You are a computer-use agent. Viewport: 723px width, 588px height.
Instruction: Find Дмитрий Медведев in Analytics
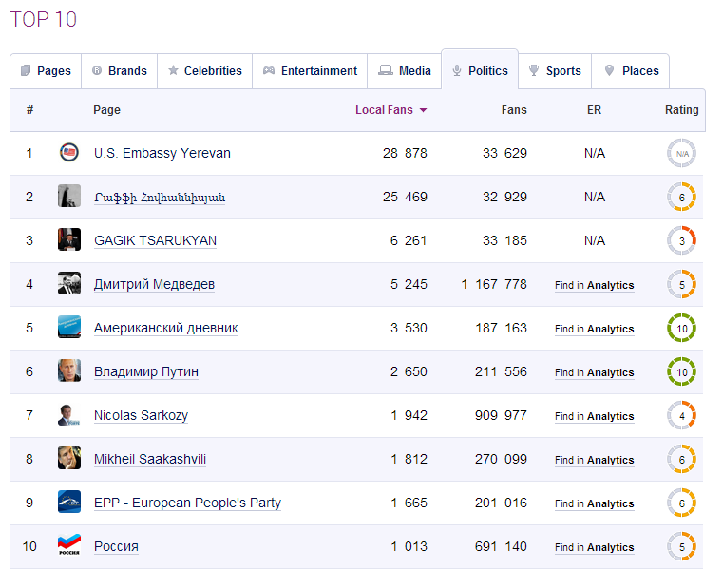tap(595, 286)
